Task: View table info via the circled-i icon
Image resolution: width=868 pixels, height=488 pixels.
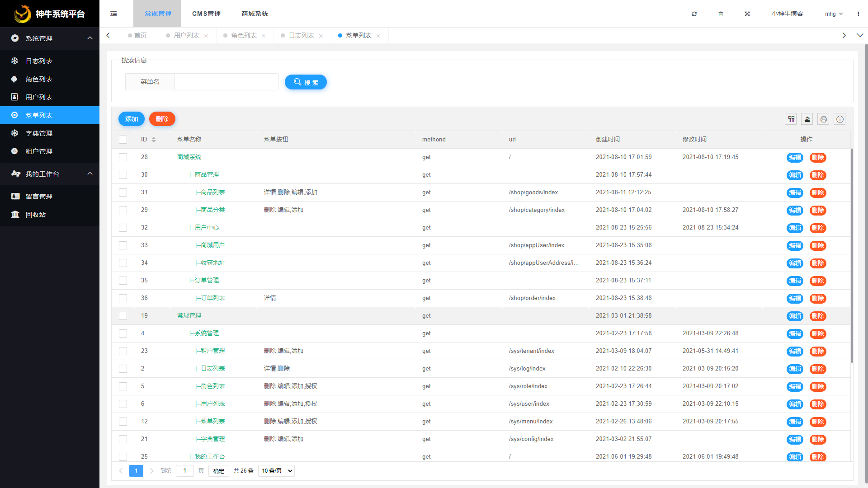Action: click(x=840, y=119)
